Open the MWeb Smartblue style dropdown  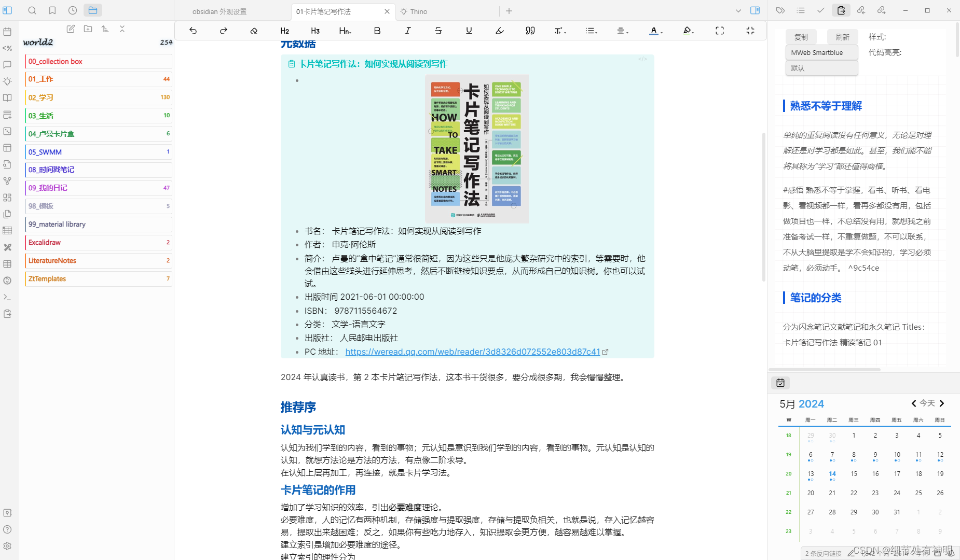pos(821,52)
